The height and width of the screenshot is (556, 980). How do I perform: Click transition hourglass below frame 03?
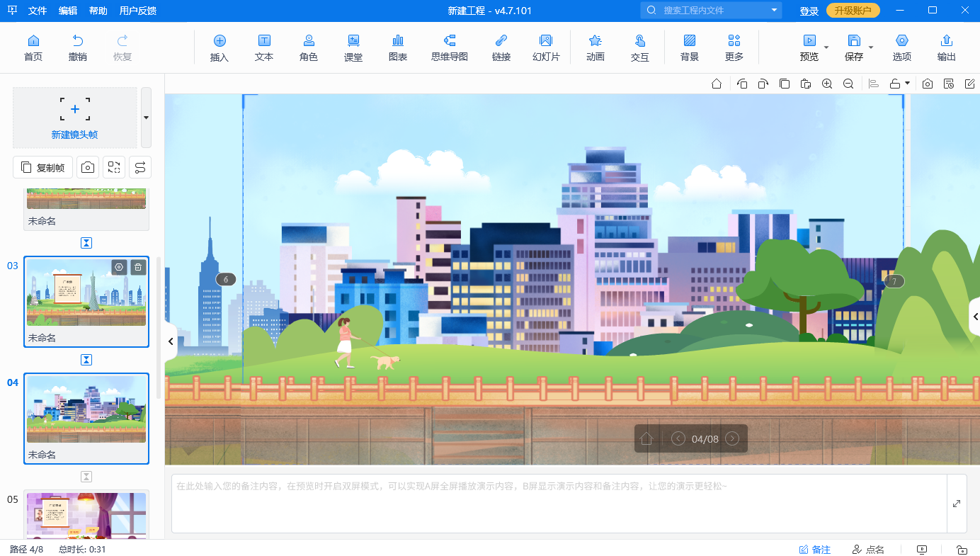tap(86, 360)
